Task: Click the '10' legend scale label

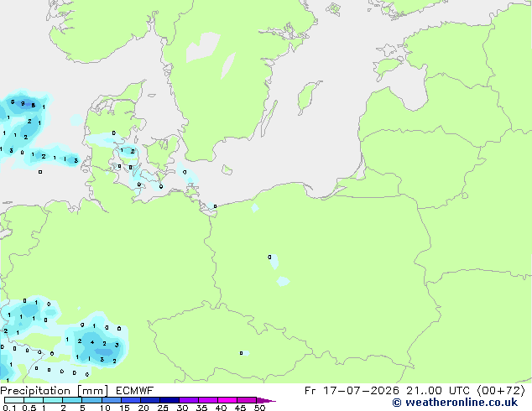Action: [x=105, y=408]
